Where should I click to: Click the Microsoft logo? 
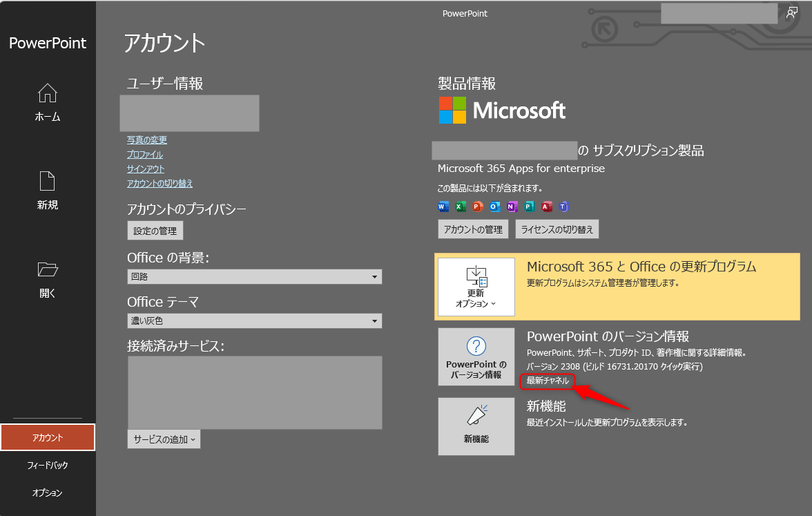(503, 111)
